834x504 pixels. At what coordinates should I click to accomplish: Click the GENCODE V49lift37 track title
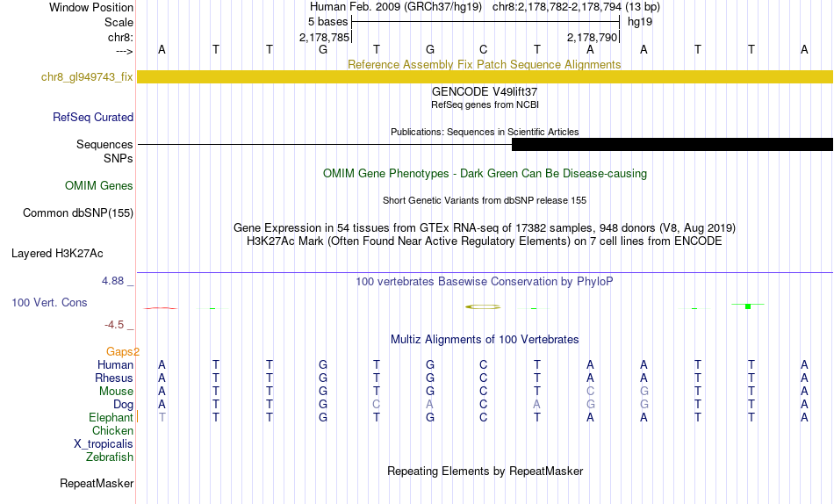[x=485, y=91]
